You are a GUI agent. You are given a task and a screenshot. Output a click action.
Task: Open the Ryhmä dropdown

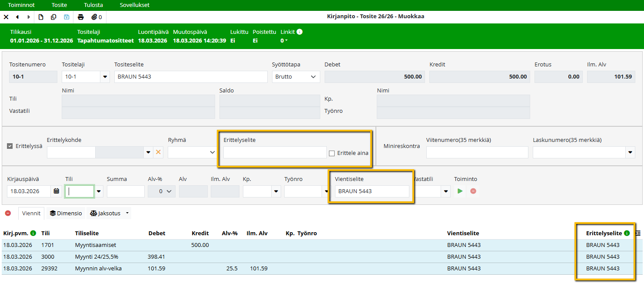click(192, 152)
